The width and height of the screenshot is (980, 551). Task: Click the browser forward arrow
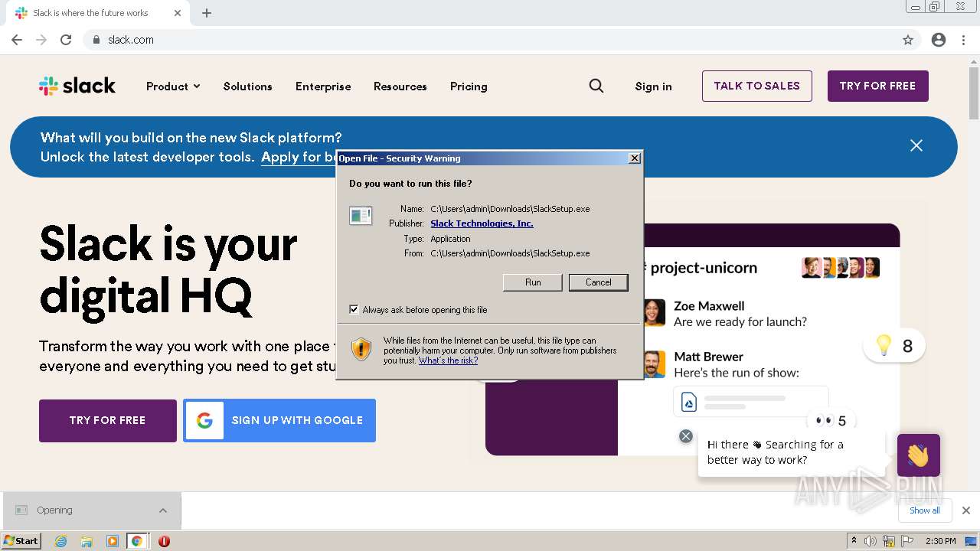click(41, 40)
